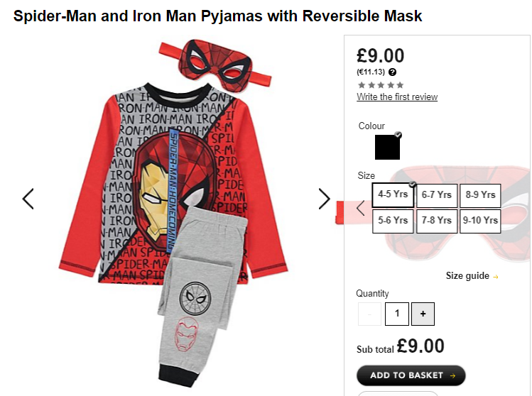The width and height of the screenshot is (532, 396).
Task: Click the Add to Basket button
Action: click(x=411, y=375)
